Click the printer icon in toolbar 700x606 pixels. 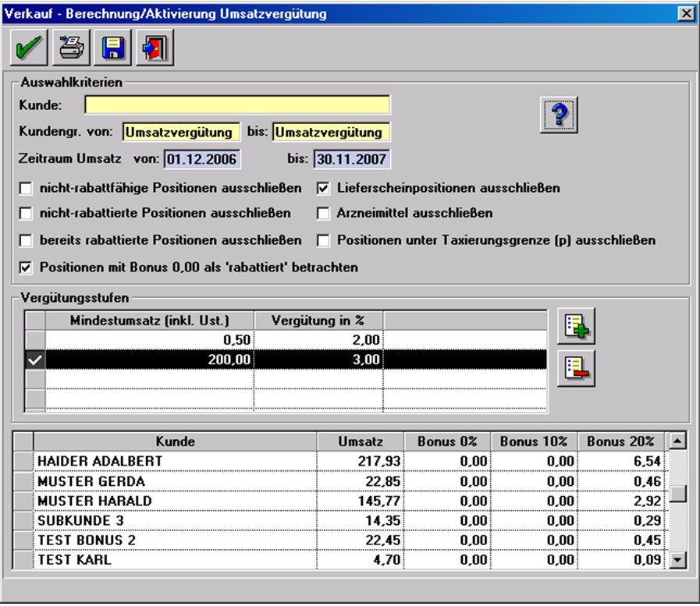pyautogui.click(x=72, y=48)
